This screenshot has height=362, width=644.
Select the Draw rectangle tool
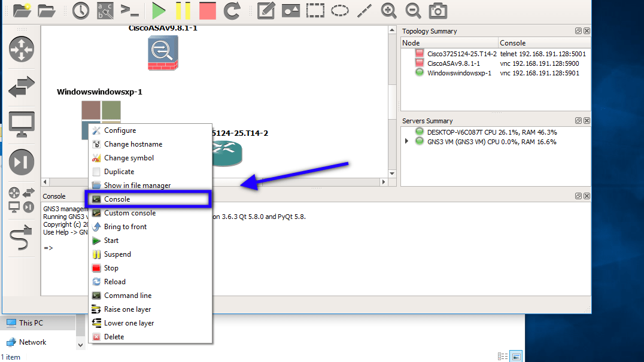(x=315, y=11)
